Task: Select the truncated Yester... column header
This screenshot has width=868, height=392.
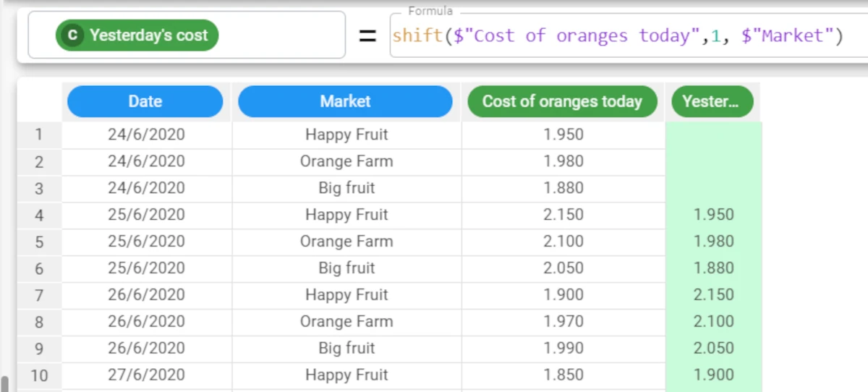Action: [x=712, y=101]
